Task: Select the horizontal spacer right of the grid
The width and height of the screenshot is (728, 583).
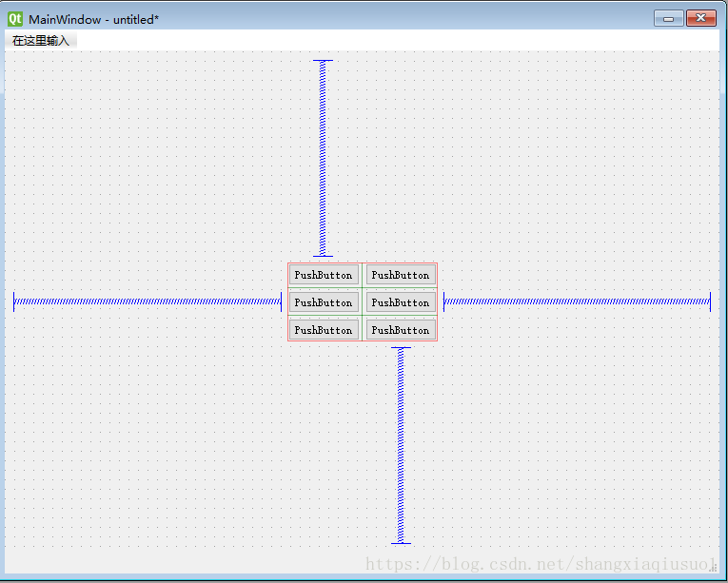Action: click(x=577, y=301)
